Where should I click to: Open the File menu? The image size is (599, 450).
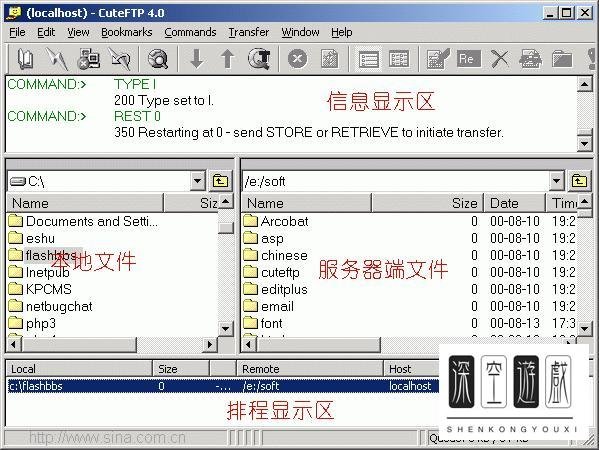pos(17,32)
